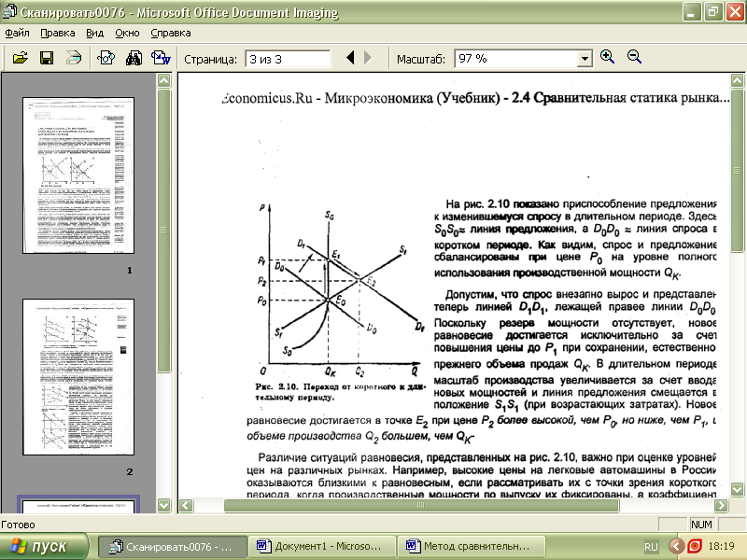Select page 2 thumbnail
This screenshot has height=560, width=747.
coord(78,377)
